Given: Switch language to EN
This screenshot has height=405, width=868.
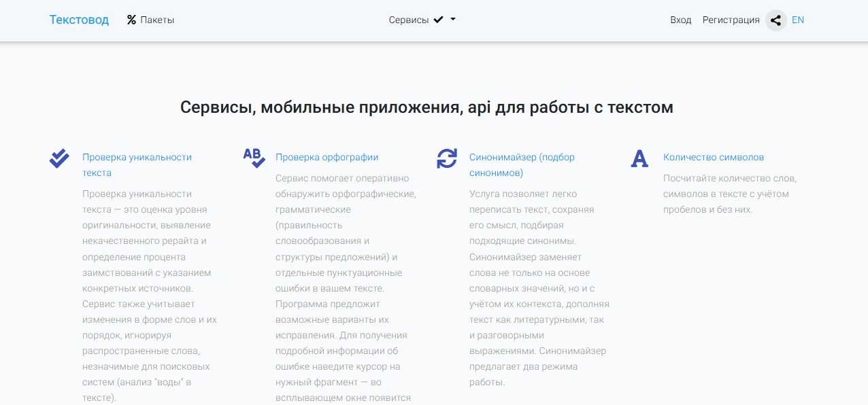Looking at the screenshot, I should pyautogui.click(x=798, y=20).
